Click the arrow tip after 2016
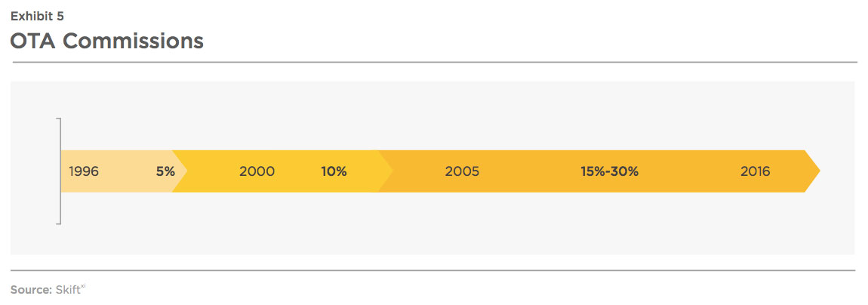868x305 pixels. 812,171
